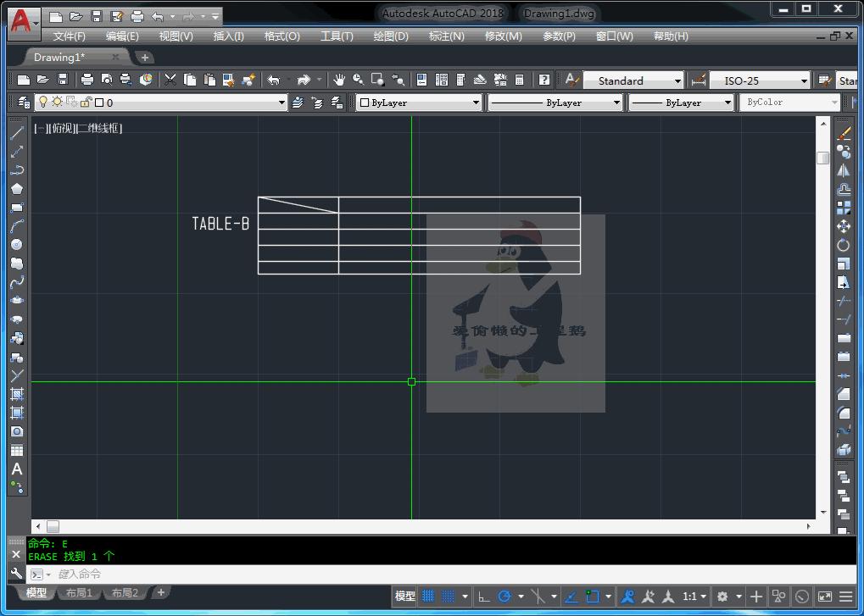The width and height of the screenshot is (864, 616).
Task: Select the Polygon draw tool
Action: (x=17, y=189)
